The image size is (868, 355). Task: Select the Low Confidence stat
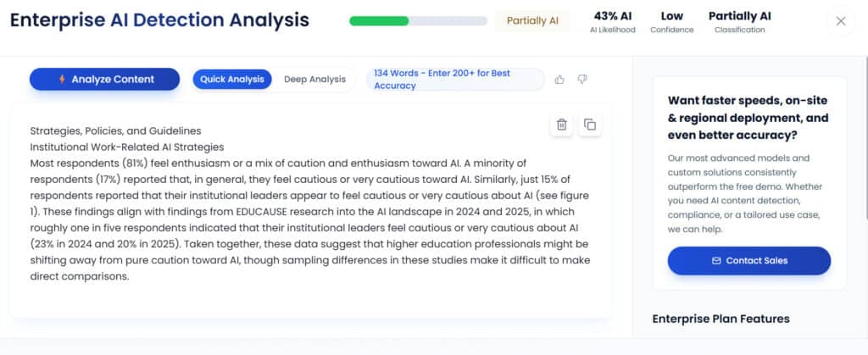pos(671,22)
